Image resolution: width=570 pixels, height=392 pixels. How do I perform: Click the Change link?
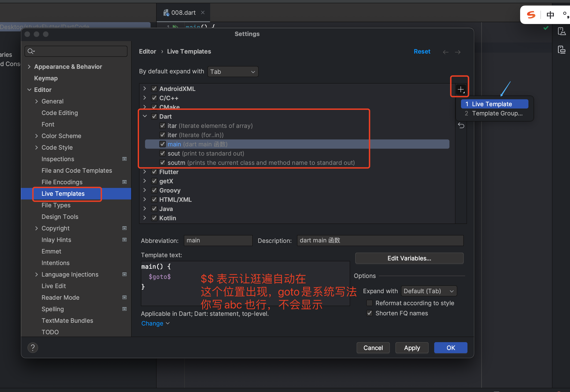click(152, 323)
